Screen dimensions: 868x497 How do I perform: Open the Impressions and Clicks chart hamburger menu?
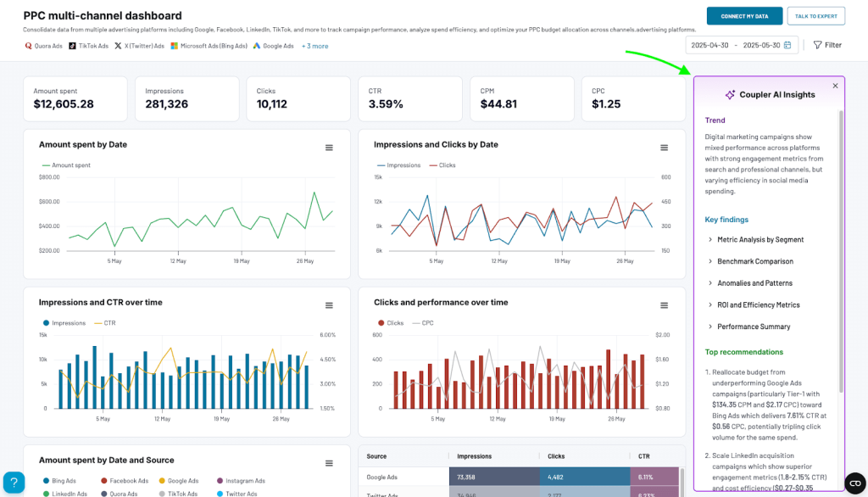(664, 148)
